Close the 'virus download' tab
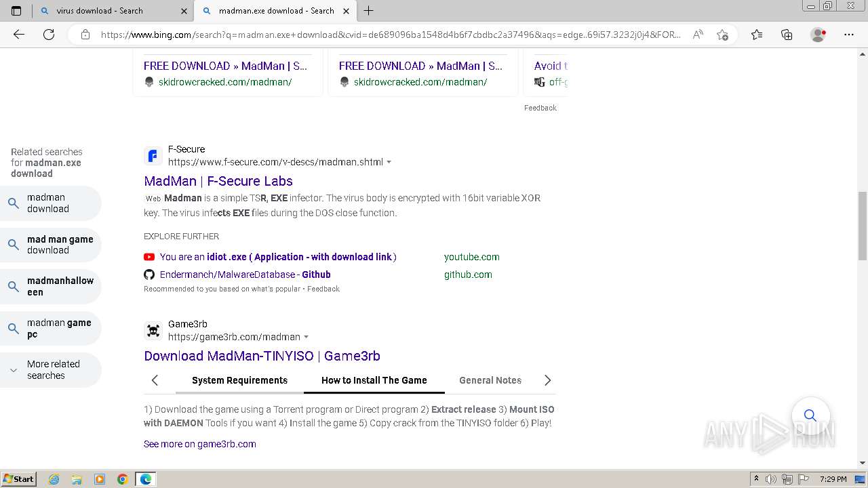This screenshot has width=868, height=488. (x=184, y=11)
